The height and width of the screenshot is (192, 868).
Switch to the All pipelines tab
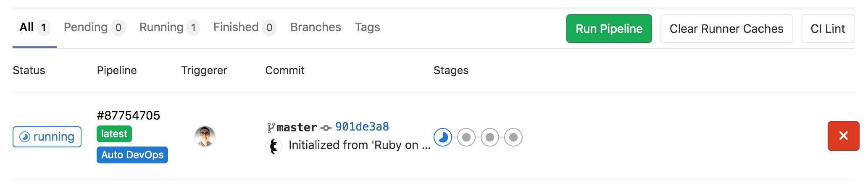pyautogui.click(x=34, y=28)
